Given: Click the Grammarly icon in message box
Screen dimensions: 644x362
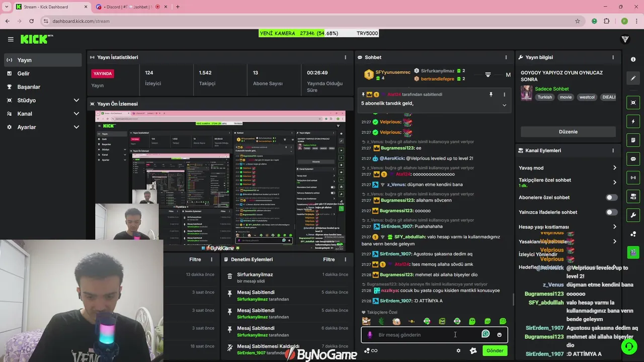Looking at the screenshot, I should [486, 334].
